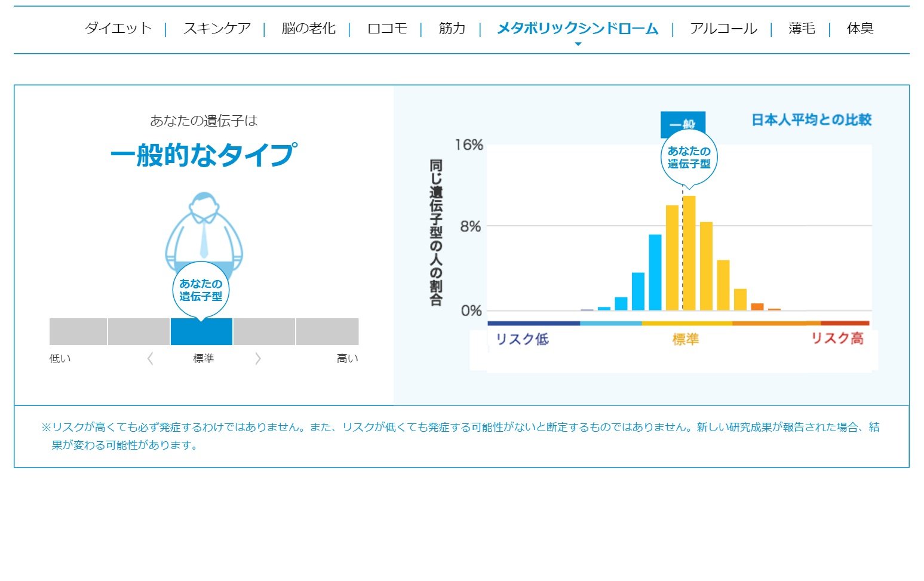The width and height of the screenshot is (924, 581).
Task: Open the スキンケア tab
Action: point(217,28)
